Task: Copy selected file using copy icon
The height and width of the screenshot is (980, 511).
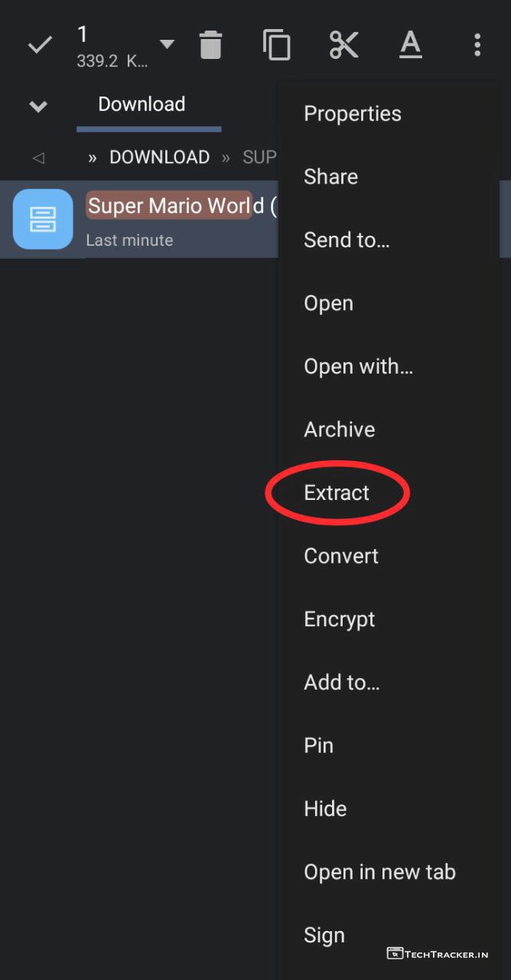Action: point(276,45)
